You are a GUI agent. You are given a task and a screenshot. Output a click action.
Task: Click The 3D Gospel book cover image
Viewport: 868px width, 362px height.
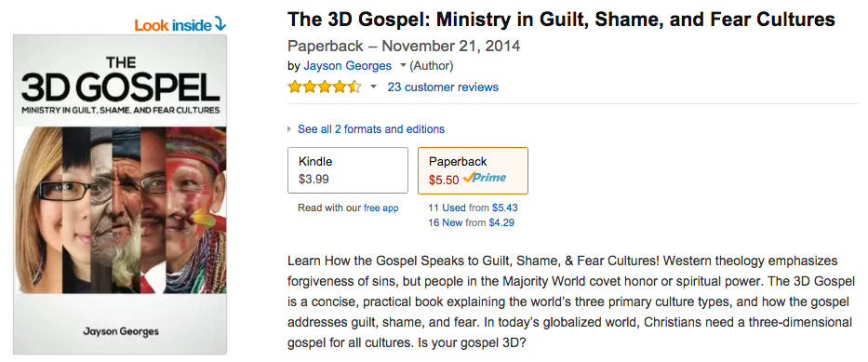point(120,194)
